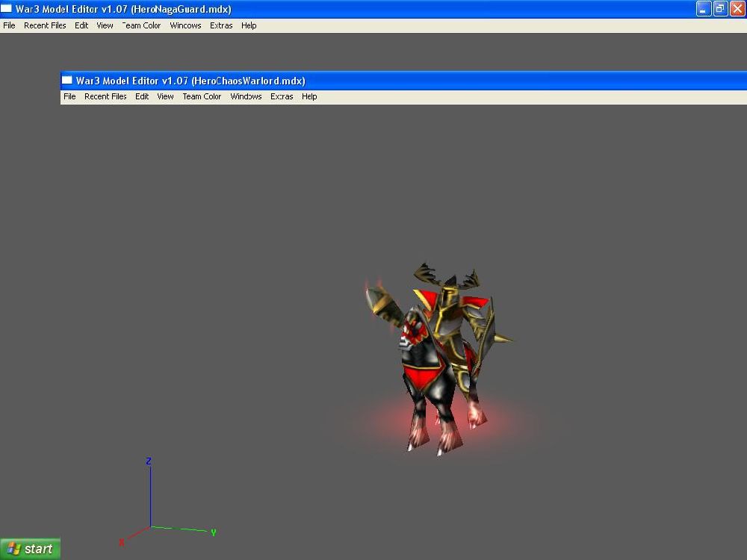The width and height of the screenshot is (747, 560).
Task: Open Help menu in HeroChaosWarlord window
Action: click(x=309, y=96)
